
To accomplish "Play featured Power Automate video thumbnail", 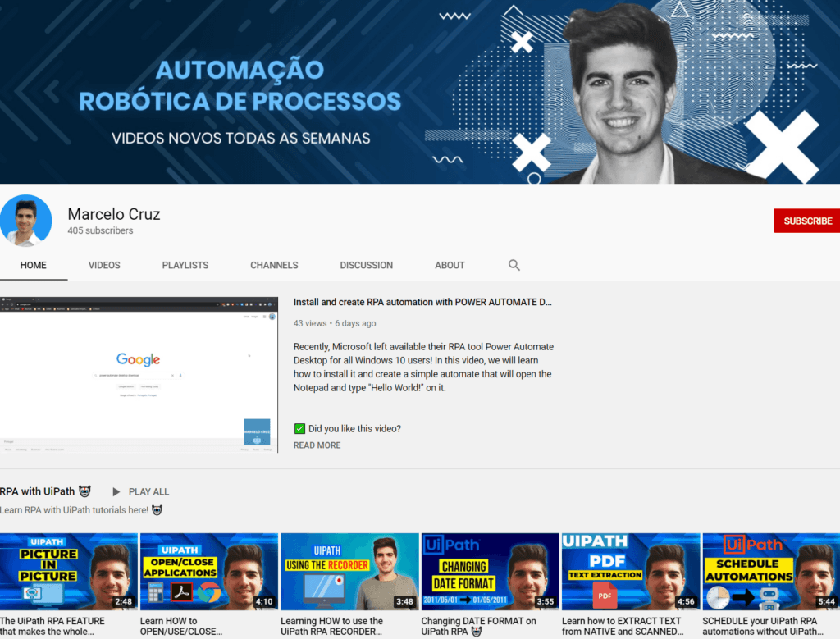I will point(139,374).
